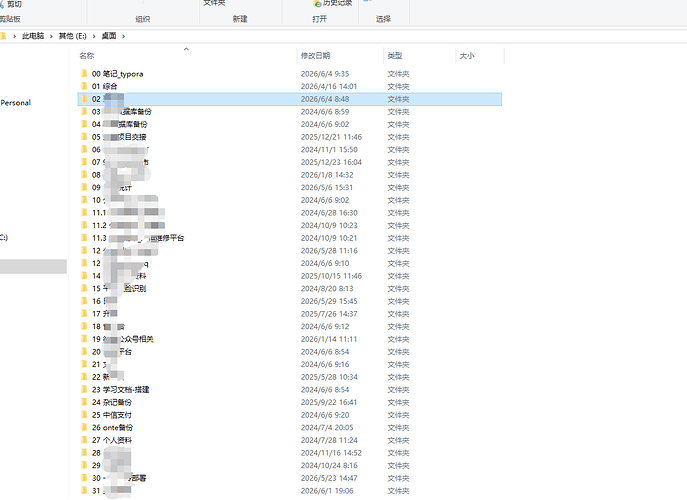Click the 此电脑 breadcrumb segment
This screenshot has width=687, height=500.
(x=33, y=36)
